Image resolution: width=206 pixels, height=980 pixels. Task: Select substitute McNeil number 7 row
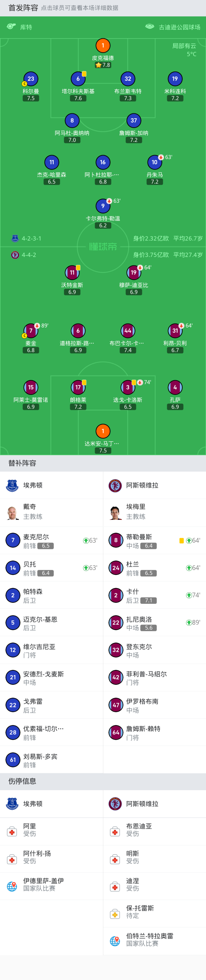[51, 540]
